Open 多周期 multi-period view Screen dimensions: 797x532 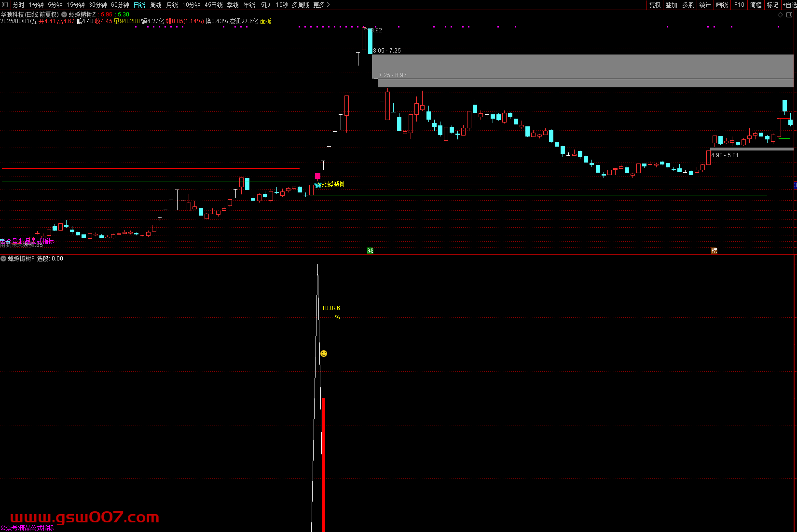pos(301,5)
